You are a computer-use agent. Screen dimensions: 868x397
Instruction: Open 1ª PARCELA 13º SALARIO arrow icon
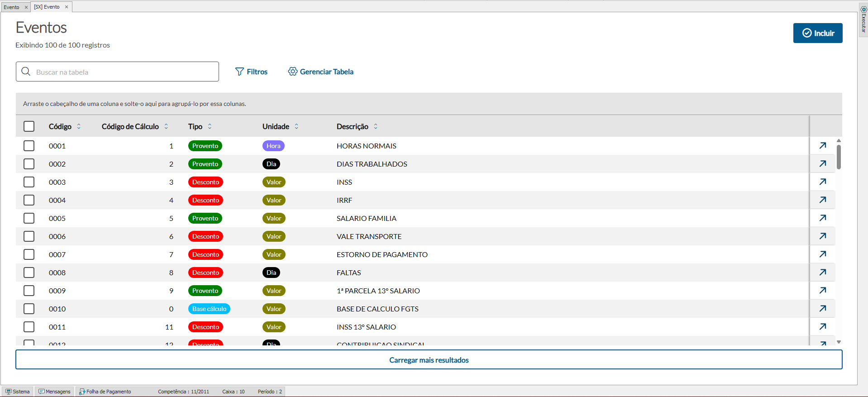[x=823, y=291]
